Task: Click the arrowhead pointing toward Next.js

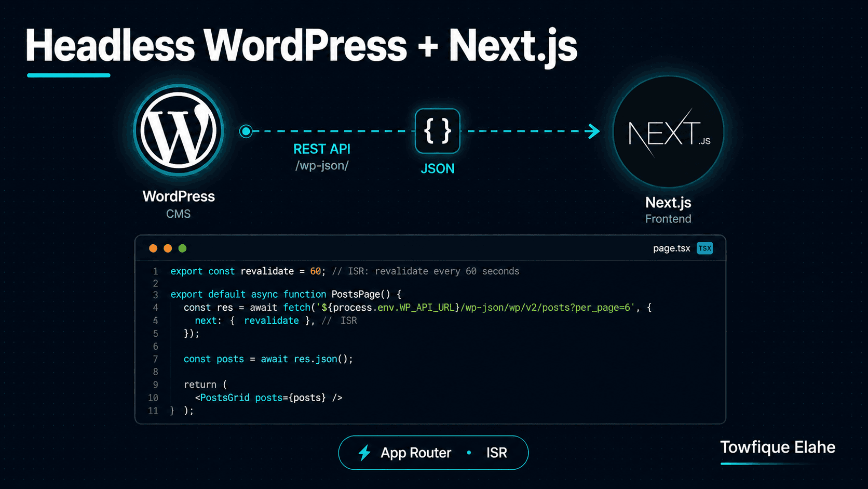Action: pyautogui.click(x=593, y=131)
